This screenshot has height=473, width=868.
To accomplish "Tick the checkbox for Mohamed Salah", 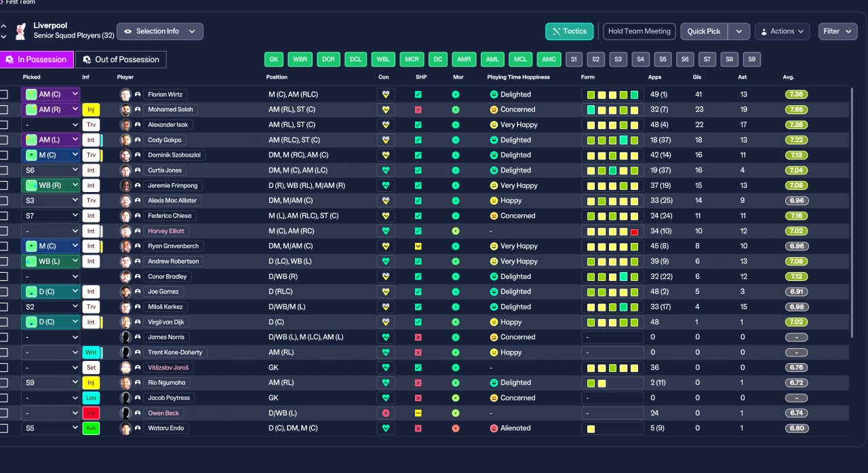I will click(4, 109).
